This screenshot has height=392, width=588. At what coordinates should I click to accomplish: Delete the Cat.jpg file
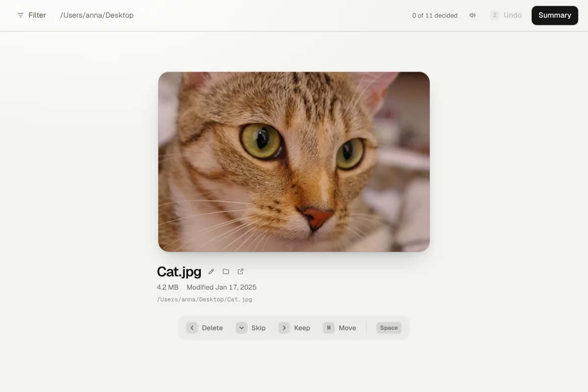click(x=205, y=328)
